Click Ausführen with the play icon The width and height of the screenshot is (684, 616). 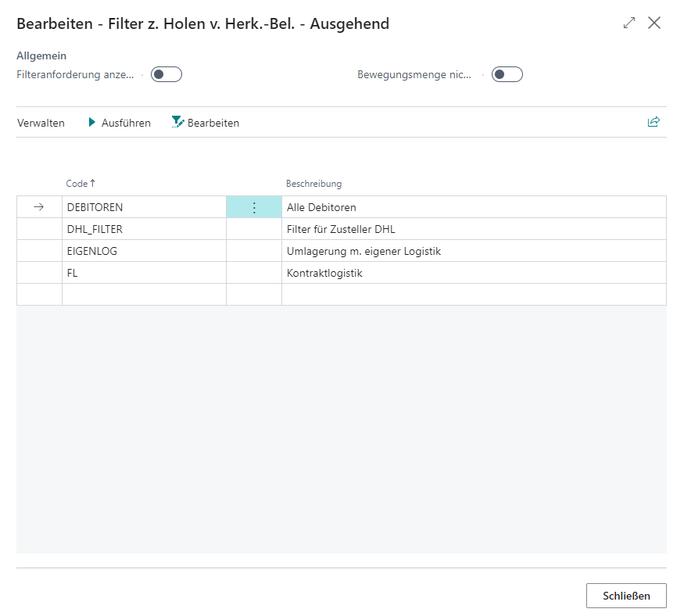pyautogui.click(x=119, y=123)
